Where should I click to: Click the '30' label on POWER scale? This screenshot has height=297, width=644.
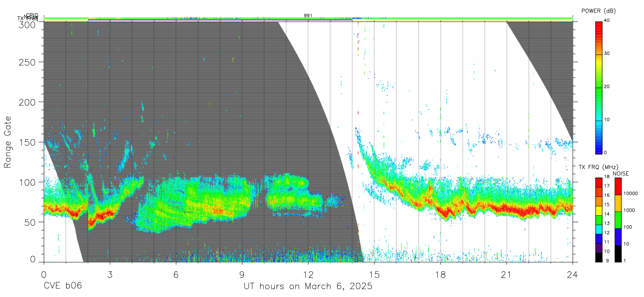607,53
